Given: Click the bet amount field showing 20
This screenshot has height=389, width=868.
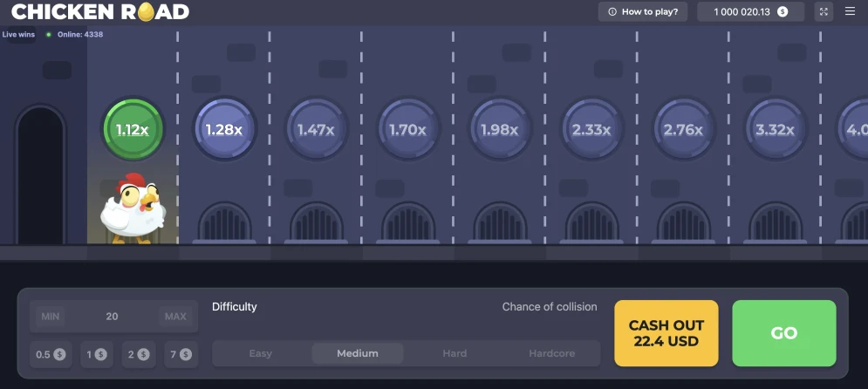Looking at the screenshot, I should (112, 317).
